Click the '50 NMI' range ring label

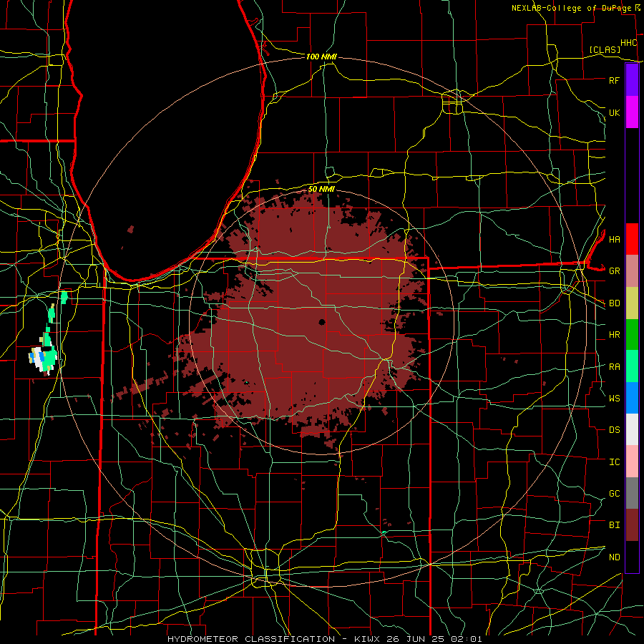pyautogui.click(x=321, y=189)
